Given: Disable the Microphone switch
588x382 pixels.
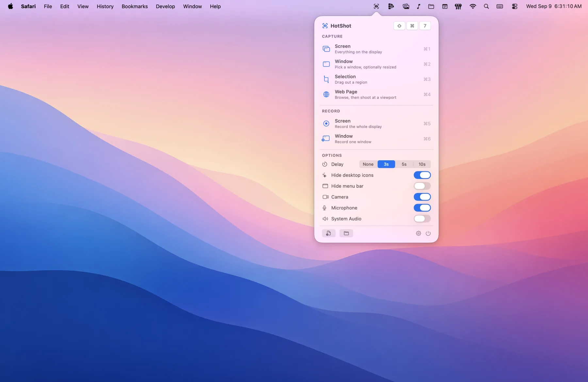Looking at the screenshot, I should (422, 208).
